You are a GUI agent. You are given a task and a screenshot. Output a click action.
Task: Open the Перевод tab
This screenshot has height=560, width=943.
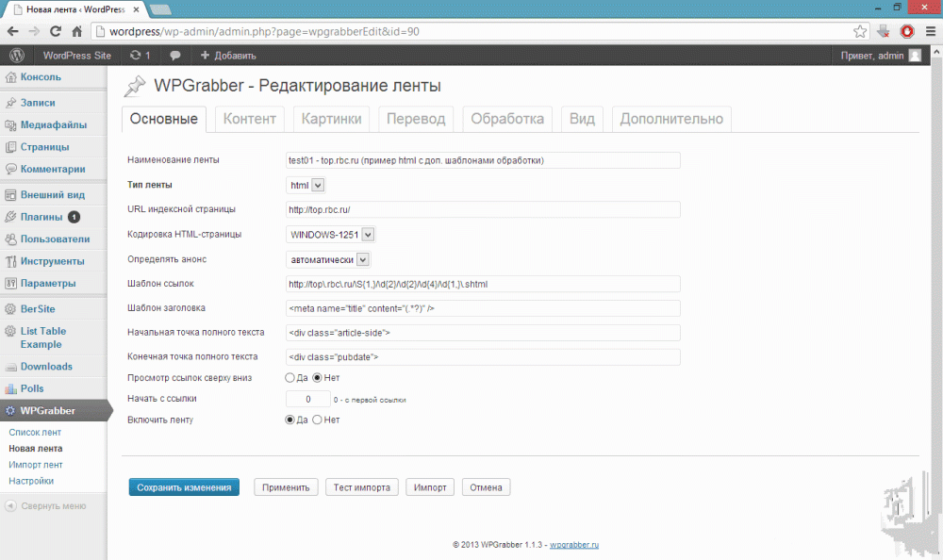coord(416,119)
